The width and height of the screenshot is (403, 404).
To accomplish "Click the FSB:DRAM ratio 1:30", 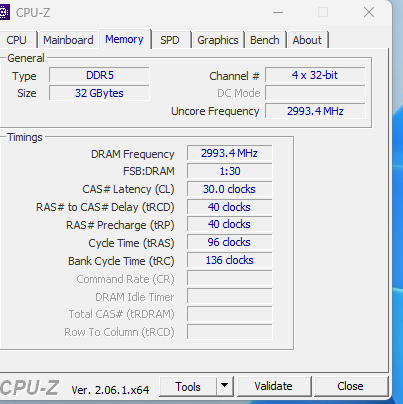I will point(229,171).
